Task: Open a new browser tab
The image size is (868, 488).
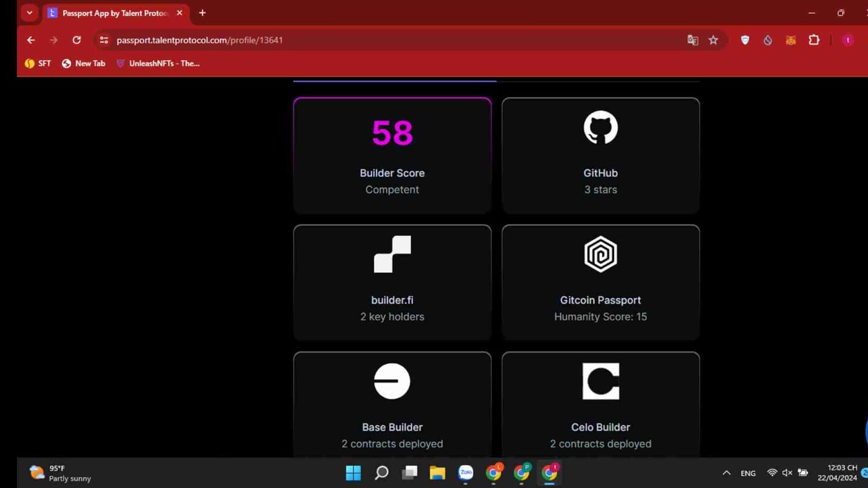Action: [202, 13]
